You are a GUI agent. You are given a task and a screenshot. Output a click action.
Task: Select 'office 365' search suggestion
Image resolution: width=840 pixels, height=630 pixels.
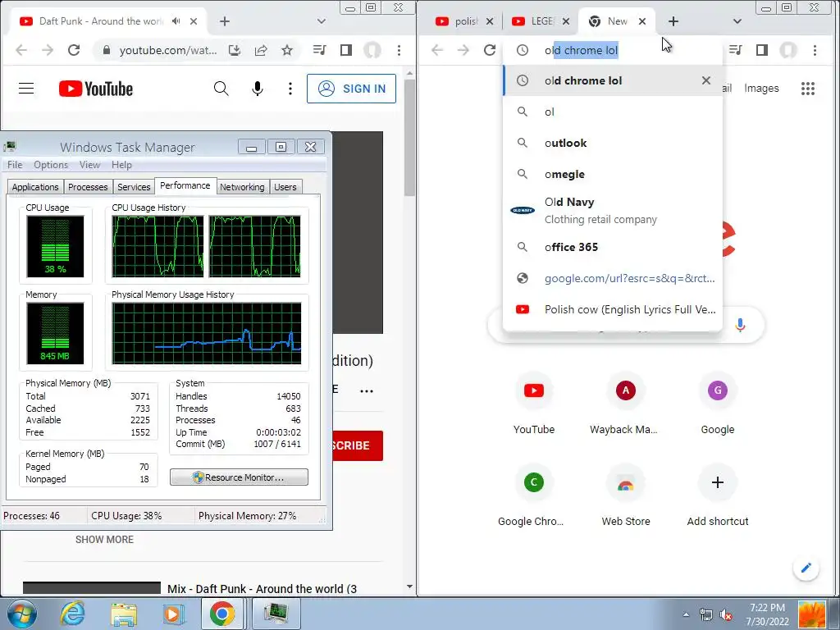coord(613,247)
